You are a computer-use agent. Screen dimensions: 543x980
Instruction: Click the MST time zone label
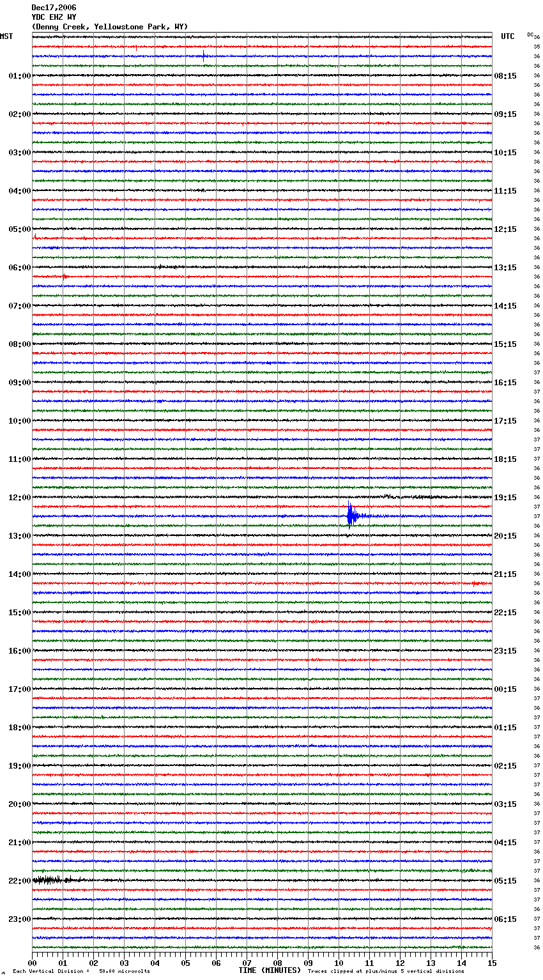[6, 36]
